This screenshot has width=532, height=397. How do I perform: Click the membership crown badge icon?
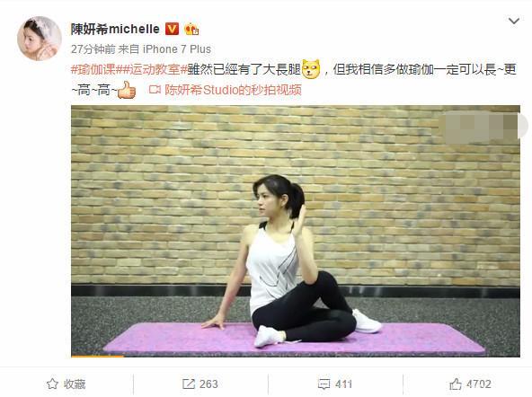[191, 30]
